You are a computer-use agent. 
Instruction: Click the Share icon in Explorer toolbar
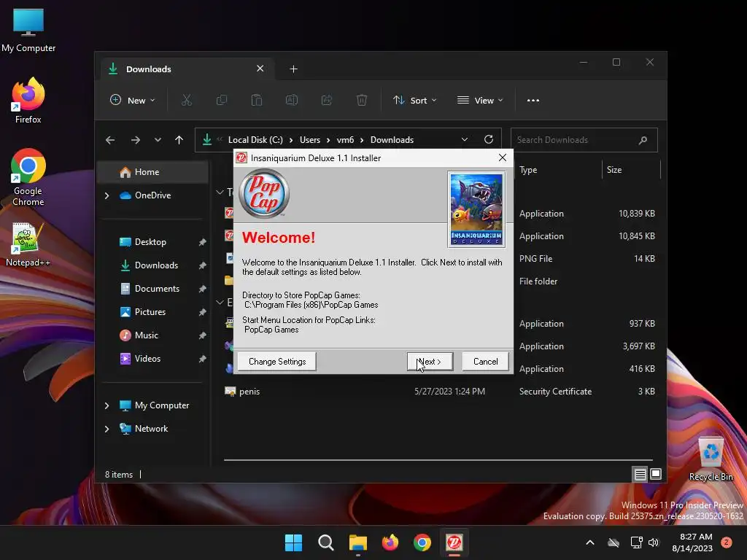[x=326, y=101]
